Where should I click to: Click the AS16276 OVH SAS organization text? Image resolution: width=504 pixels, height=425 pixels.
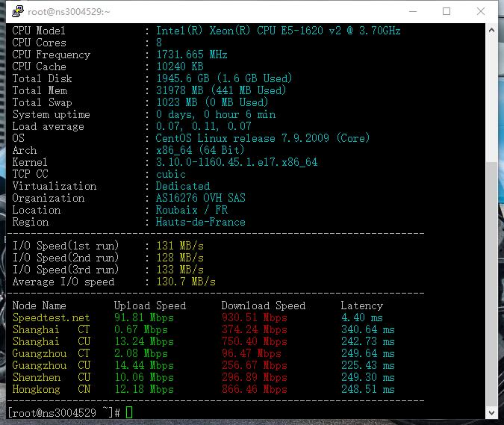pyautogui.click(x=200, y=198)
